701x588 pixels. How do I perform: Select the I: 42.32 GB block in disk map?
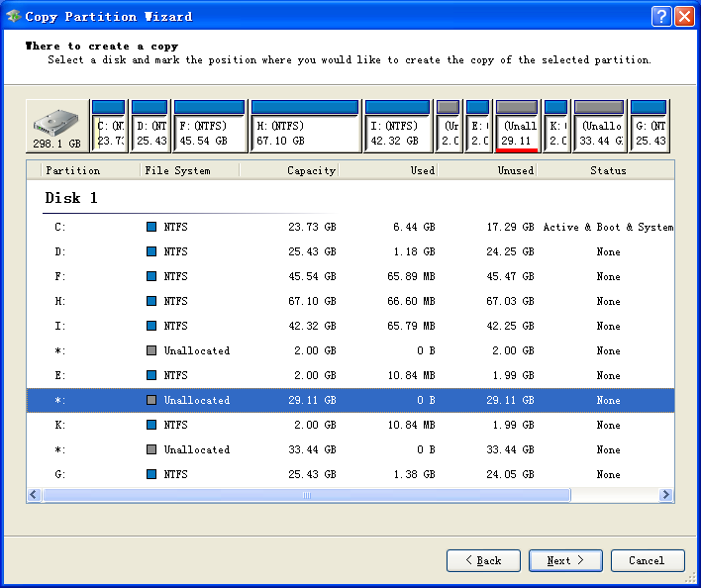point(397,127)
